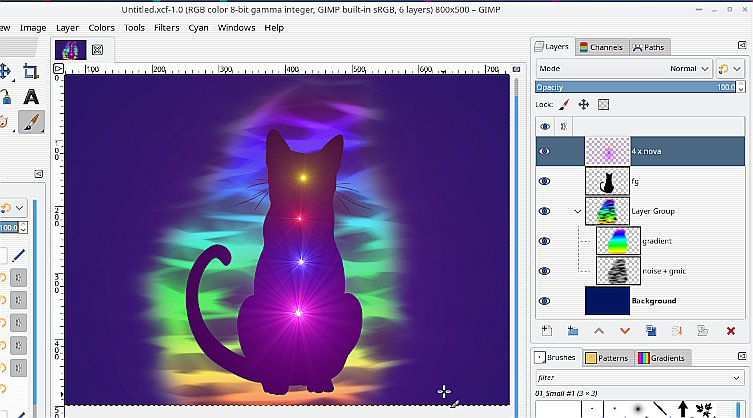753x418 pixels.
Task: Hide the fg layer
Action: pyautogui.click(x=545, y=181)
